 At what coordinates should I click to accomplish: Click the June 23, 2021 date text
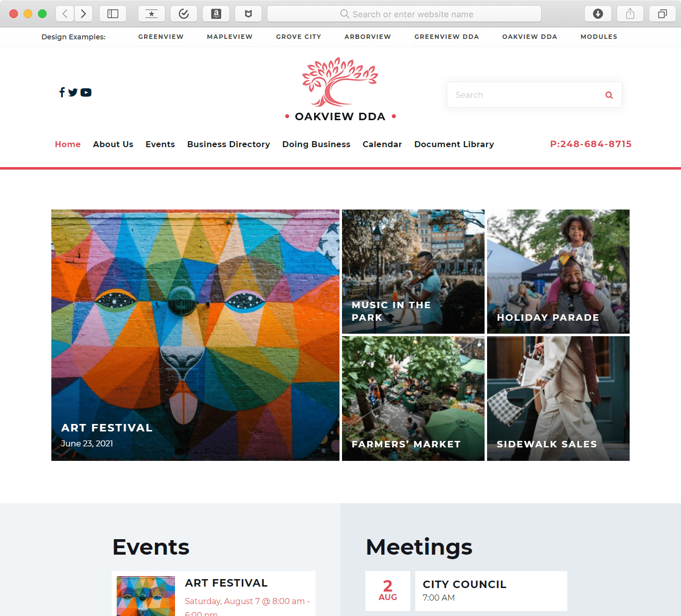(x=87, y=443)
